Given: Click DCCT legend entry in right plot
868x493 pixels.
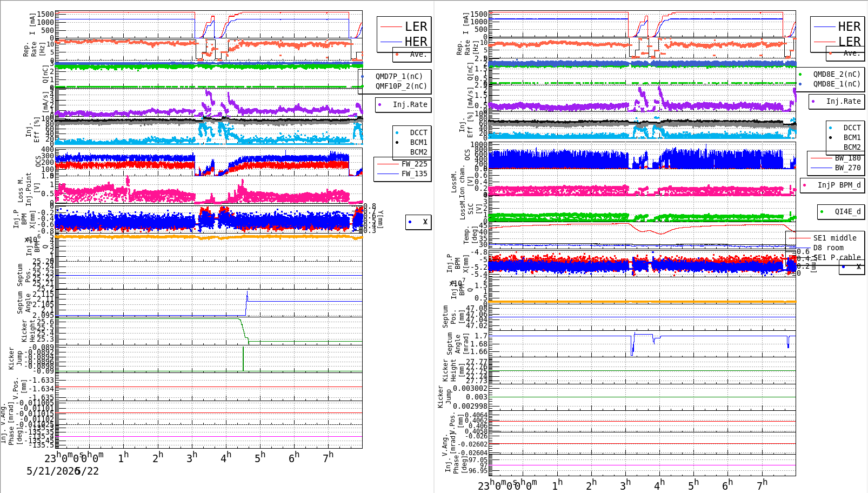Looking at the screenshot, I should pos(852,128).
